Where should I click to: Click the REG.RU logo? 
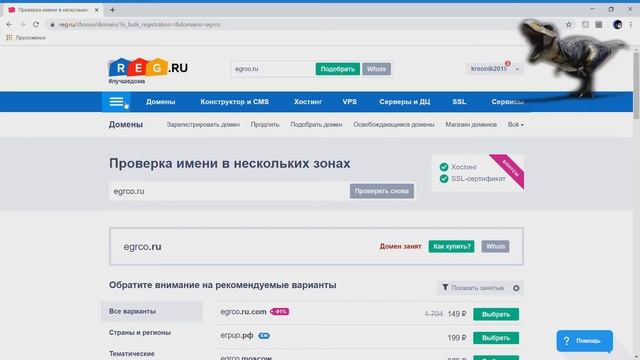[149, 68]
